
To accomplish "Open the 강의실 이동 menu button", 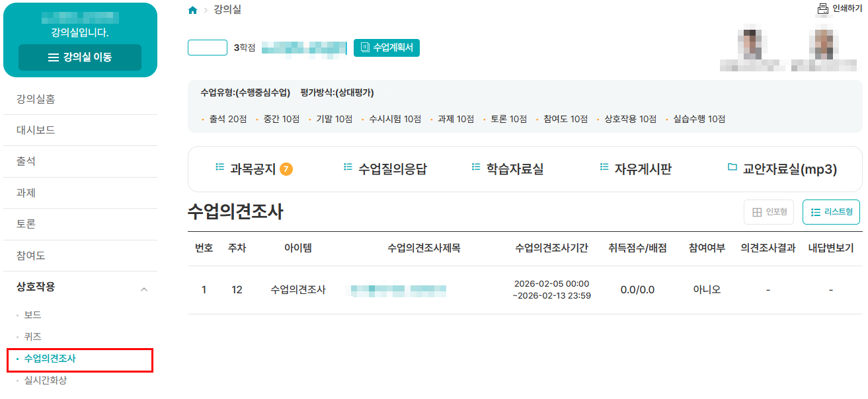I will (x=80, y=57).
